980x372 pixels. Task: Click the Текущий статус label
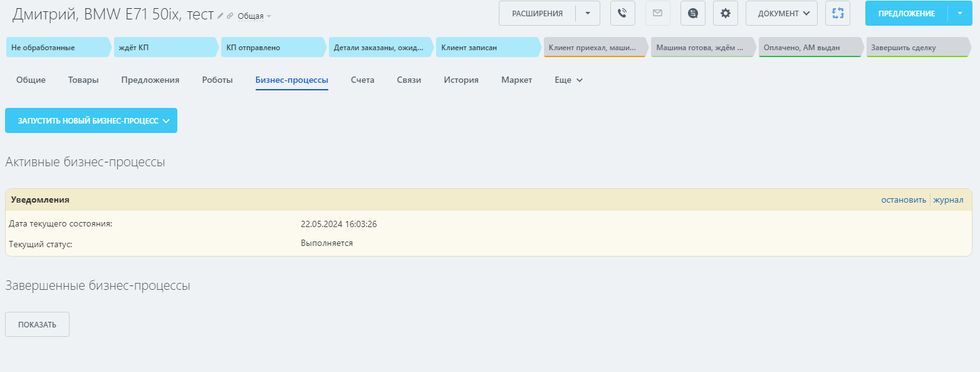[x=41, y=244]
